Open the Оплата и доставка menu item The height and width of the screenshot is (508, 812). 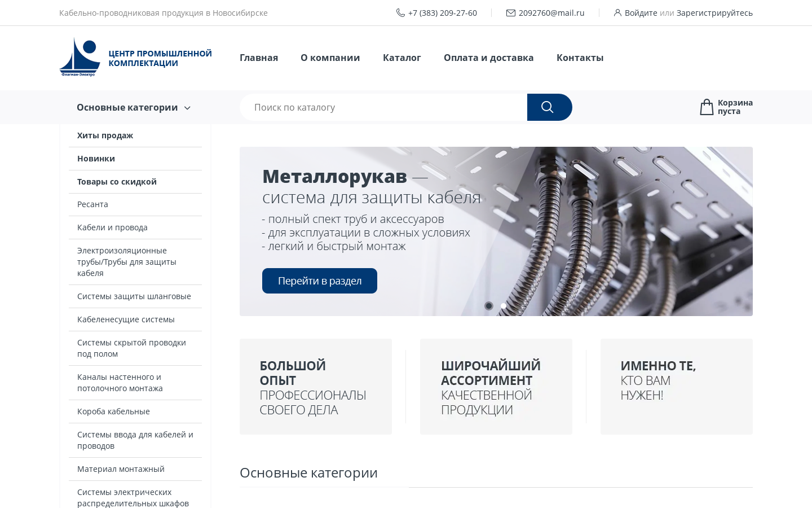(x=489, y=58)
